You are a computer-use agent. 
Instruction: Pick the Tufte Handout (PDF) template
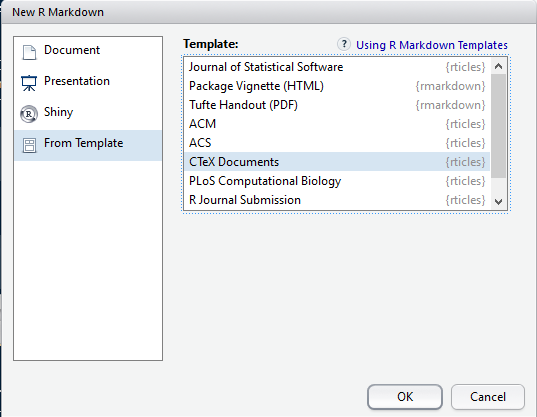[337, 105]
